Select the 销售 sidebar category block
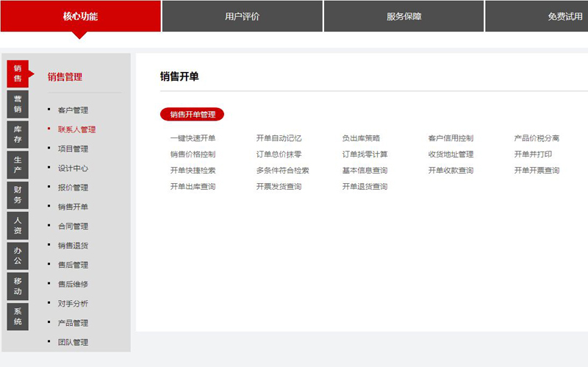588x367 pixels. point(18,74)
